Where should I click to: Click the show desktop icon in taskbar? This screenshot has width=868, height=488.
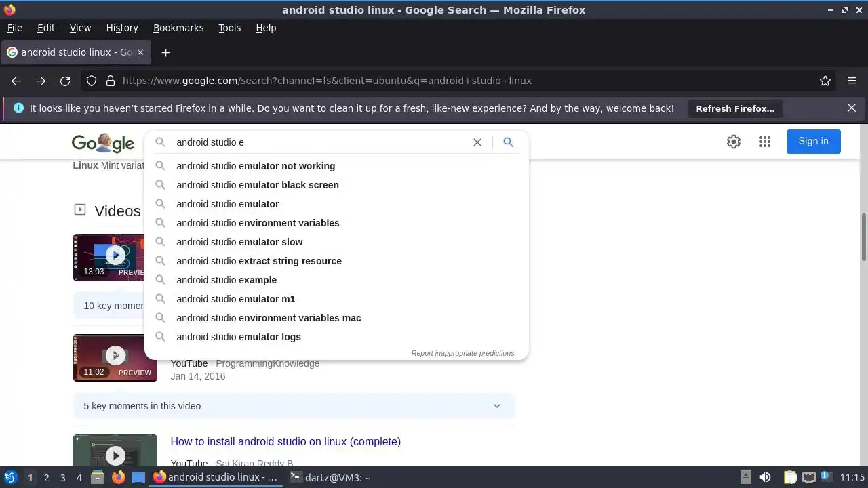point(138,478)
